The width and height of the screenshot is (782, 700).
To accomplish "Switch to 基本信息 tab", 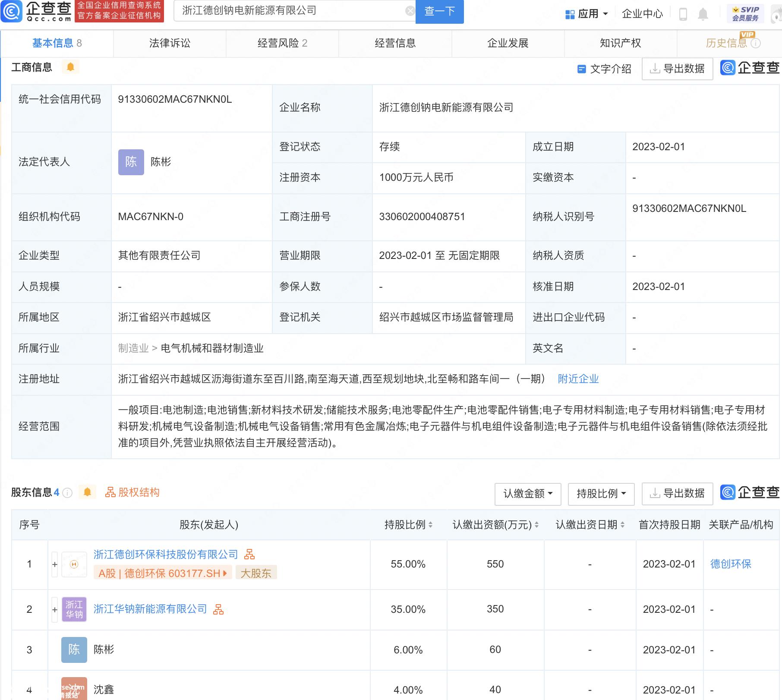I will (57, 43).
